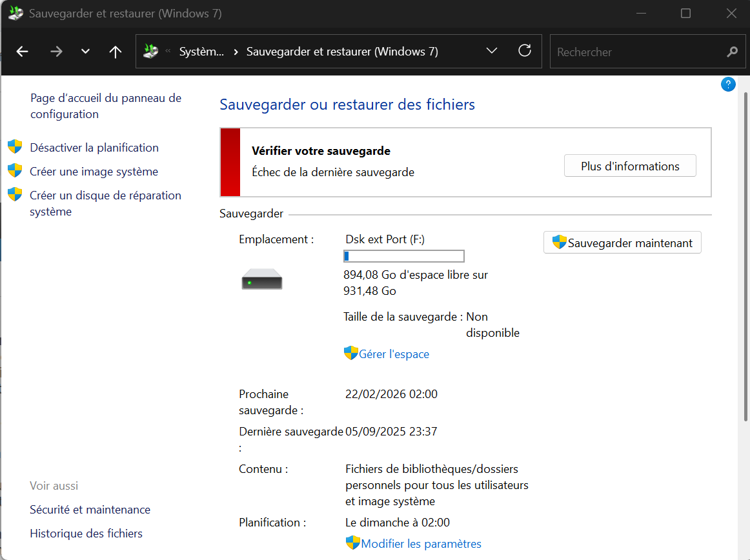Click the vertical scrollbar on the right
This screenshot has width=750, height=560.
(x=745, y=257)
